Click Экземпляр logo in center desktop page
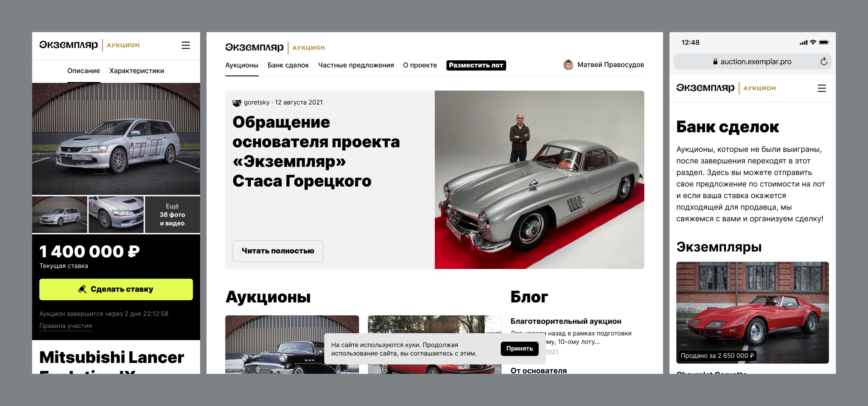 click(254, 47)
